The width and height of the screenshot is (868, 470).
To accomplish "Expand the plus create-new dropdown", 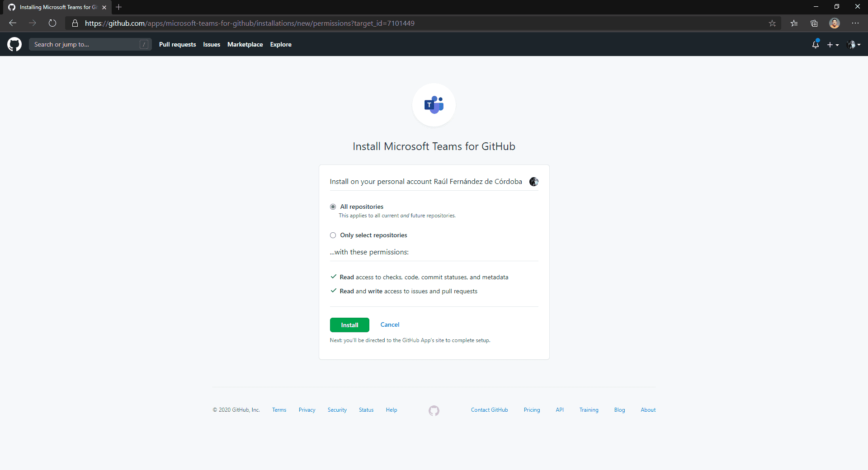I will (x=833, y=45).
